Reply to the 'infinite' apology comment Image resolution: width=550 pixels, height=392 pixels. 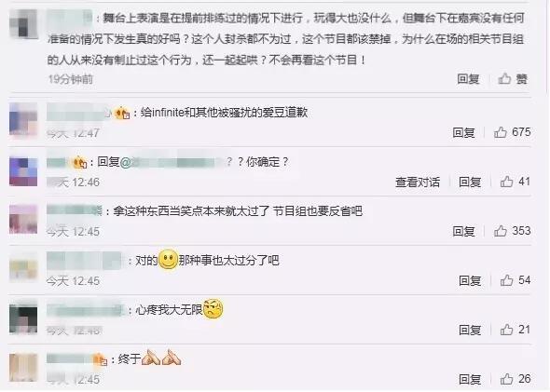(x=463, y=133)
